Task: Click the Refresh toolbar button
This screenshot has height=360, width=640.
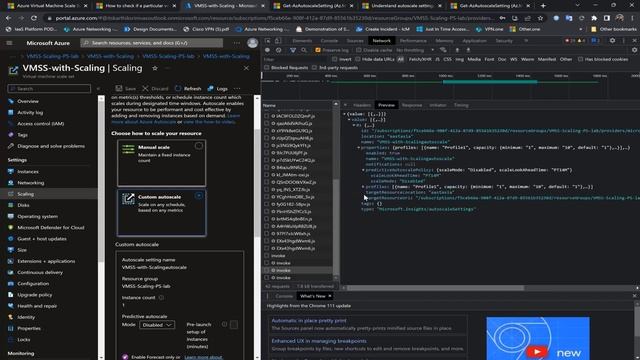Action: [188, 89]
